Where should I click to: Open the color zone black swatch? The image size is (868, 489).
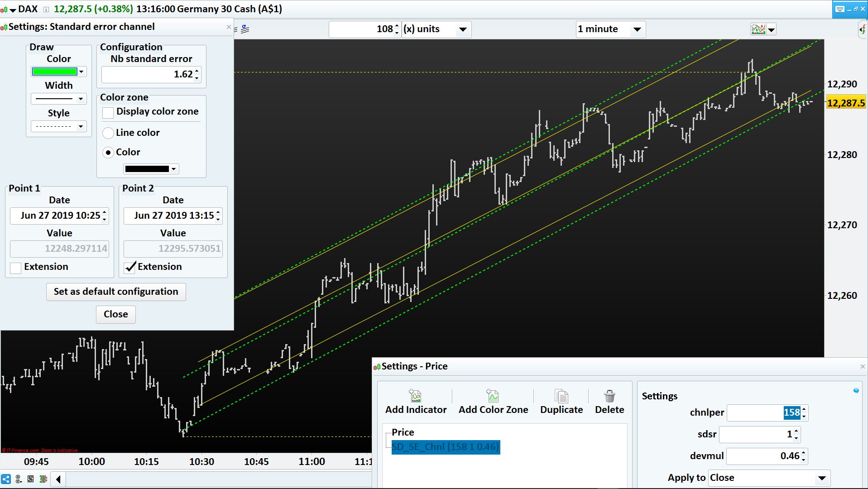[x=151, y=169]
